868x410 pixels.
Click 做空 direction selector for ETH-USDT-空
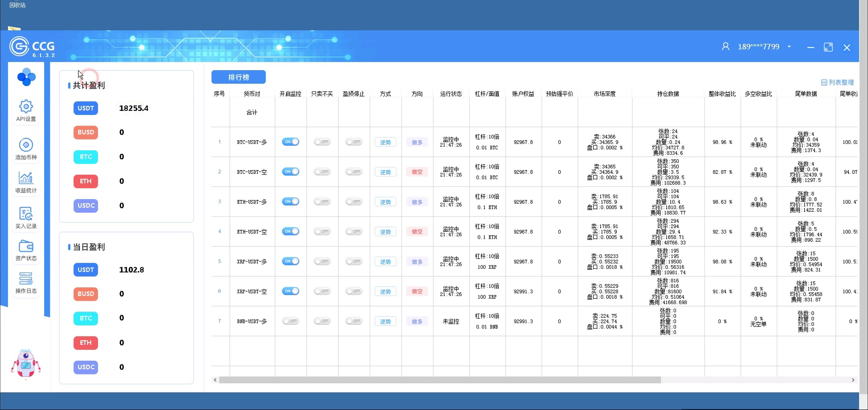point(417,232)
